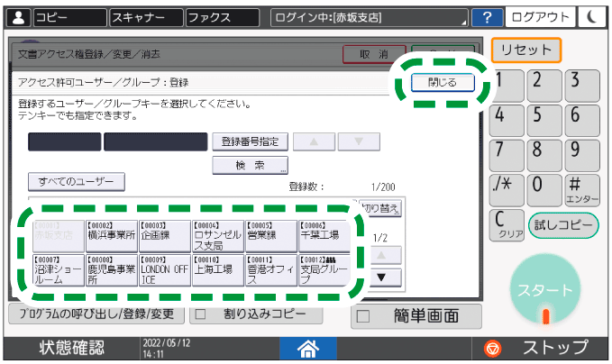The image size is (612, 364).
Task: Select user key 香港オフィス
Action: point(271,270)
